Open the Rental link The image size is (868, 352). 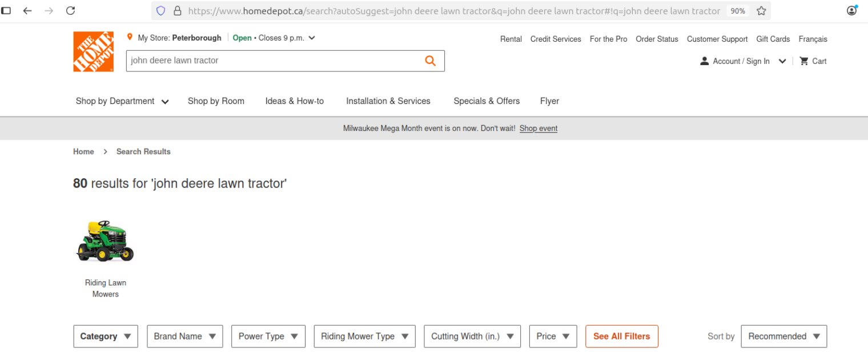[511, 39]
